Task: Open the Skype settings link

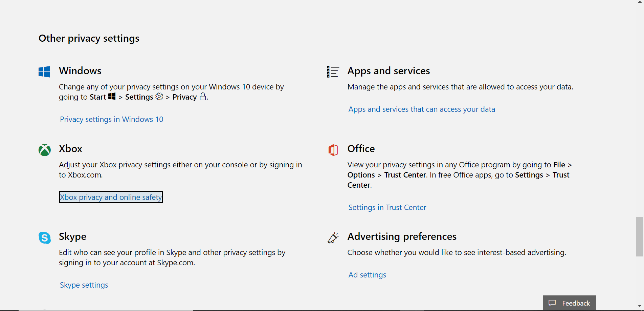Action: pos(84,285)
